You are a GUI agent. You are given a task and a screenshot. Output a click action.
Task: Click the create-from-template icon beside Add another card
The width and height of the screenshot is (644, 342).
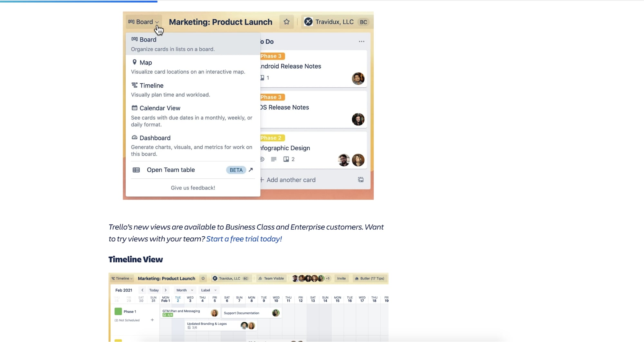361,180
